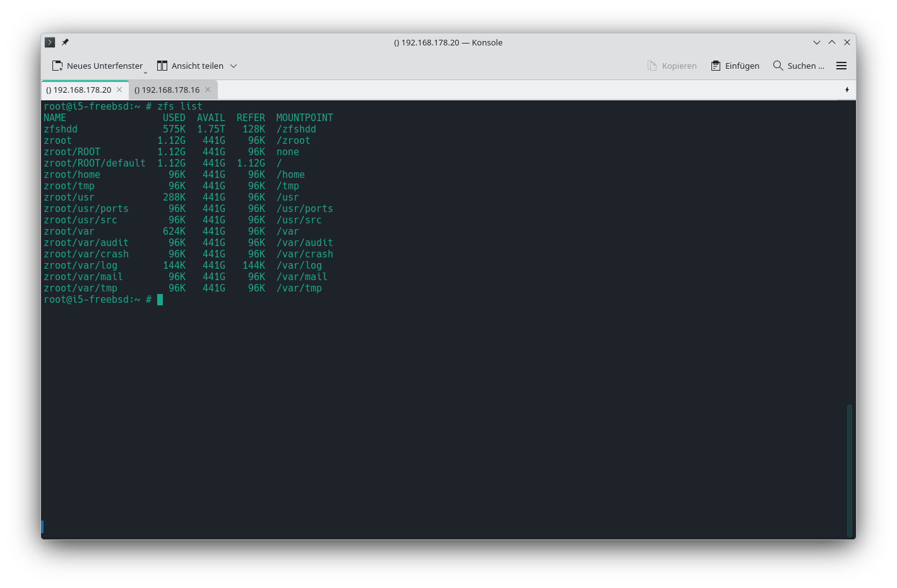The height and width of the screenshot is (588, 897).
Task: Select the 192.168.178.20 tab
Action: [78, 90]
